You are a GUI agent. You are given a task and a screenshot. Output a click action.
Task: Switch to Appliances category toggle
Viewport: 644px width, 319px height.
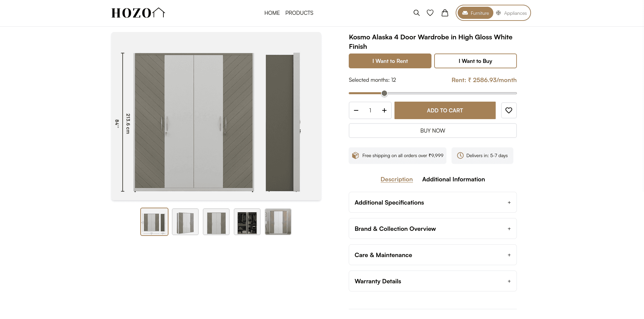pos(511,13)
